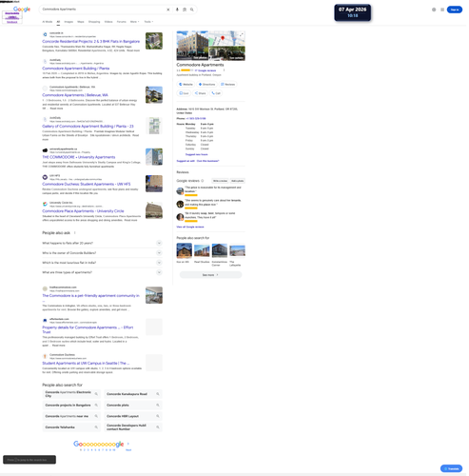The width and height of the screenshot is (469, 476).
Task: Search for Concorde Yelahanka suggestion
Action: pos(71,427)
